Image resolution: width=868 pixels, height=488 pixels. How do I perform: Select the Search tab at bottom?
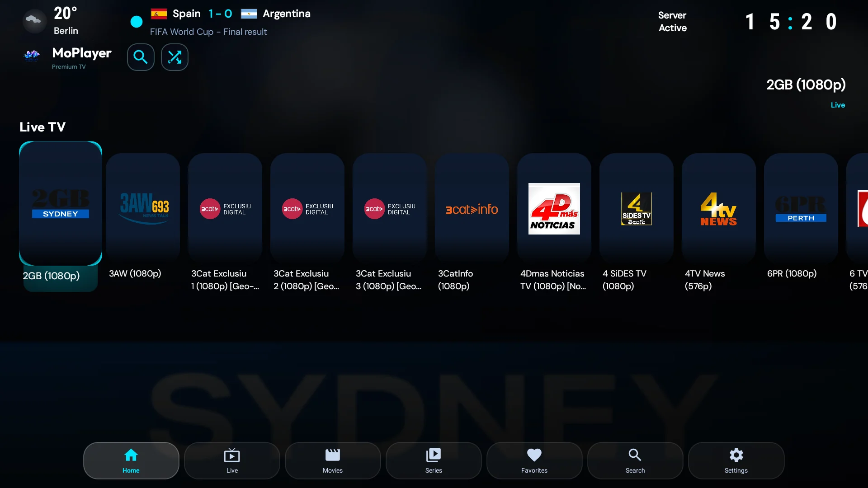pos(635,460)
